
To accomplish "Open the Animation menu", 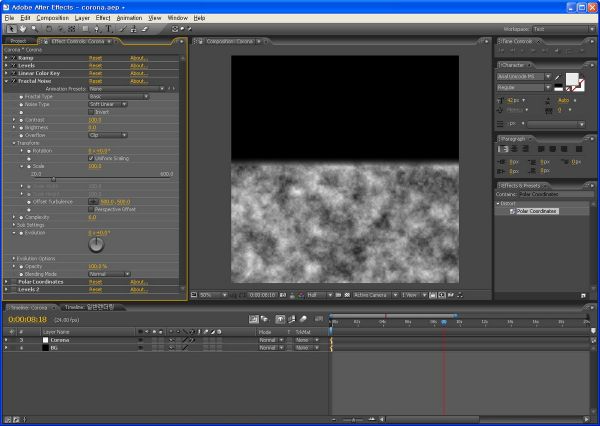I will pos(129,18).
